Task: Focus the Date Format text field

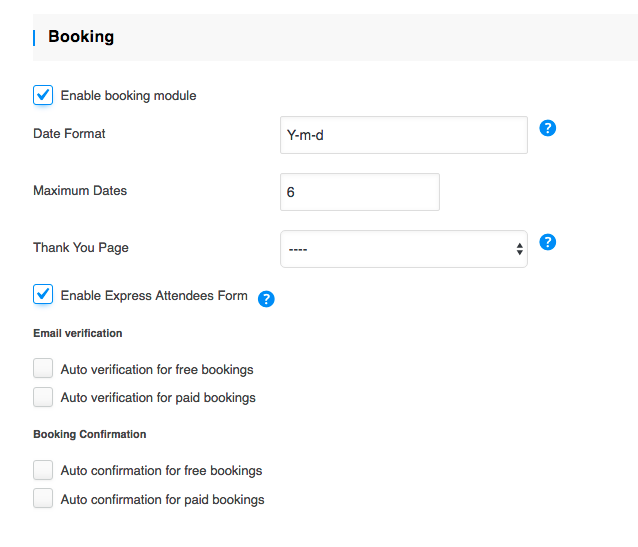Action: point(403,135)
